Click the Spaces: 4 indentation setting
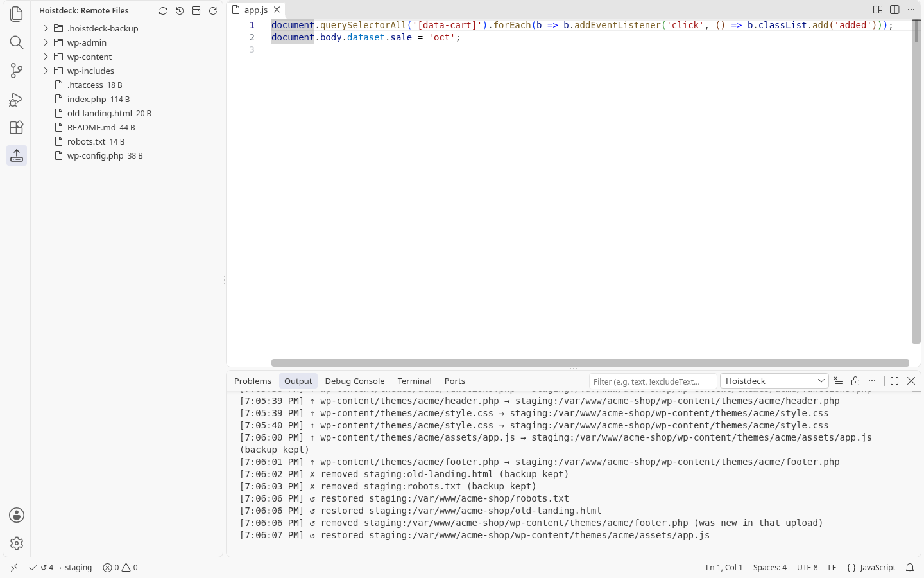Viewport: 924px width, 578px height. 770,568
